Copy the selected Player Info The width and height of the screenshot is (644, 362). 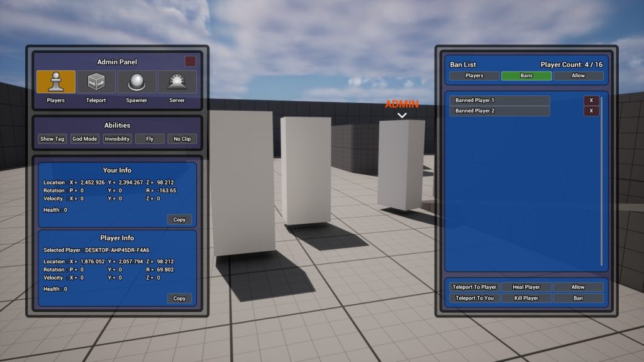tap(179, 299)
